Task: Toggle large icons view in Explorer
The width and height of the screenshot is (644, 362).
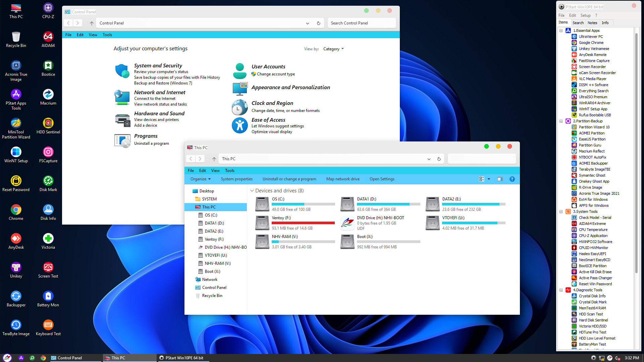Action: tap(481, 179)
